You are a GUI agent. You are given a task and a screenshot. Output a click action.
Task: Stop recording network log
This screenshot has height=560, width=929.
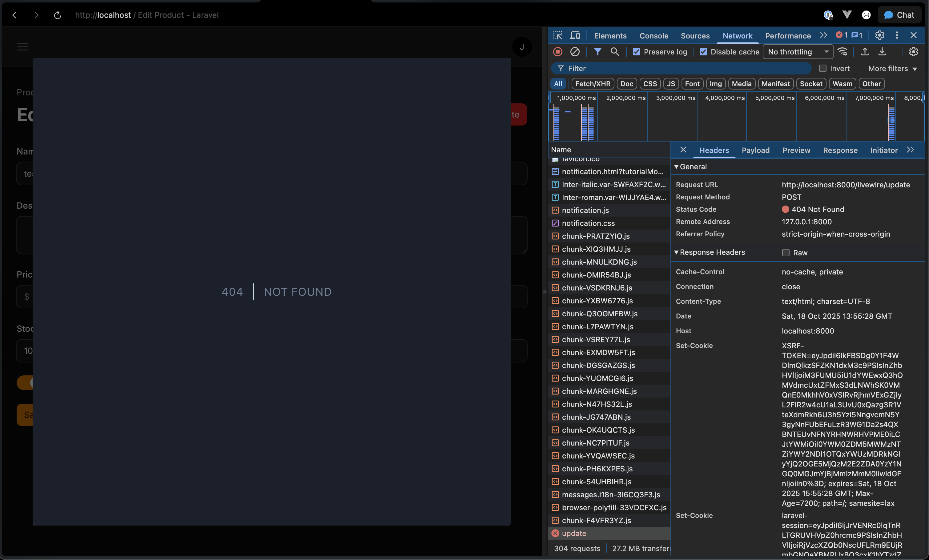[558, 52]
